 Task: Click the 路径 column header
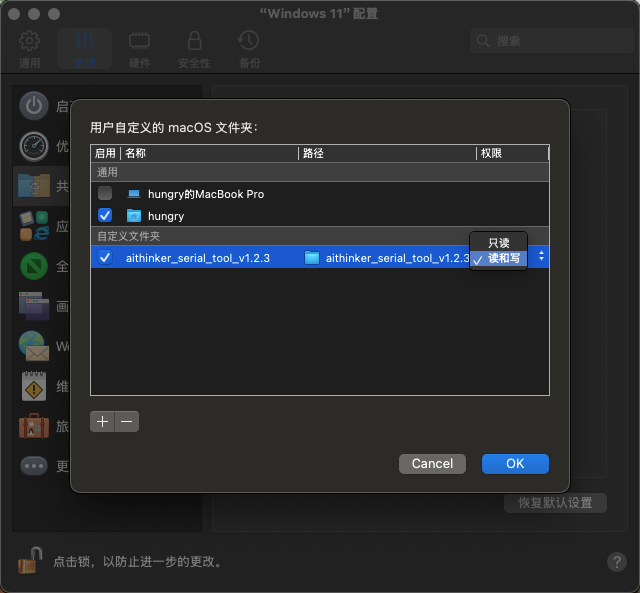click(387, 153)
